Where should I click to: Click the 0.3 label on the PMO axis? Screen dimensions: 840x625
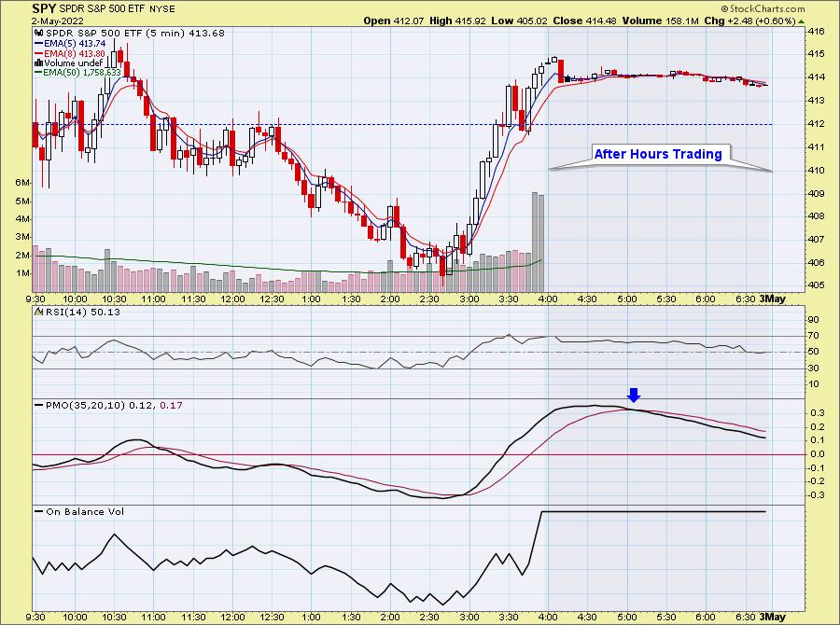click(818, 413)
